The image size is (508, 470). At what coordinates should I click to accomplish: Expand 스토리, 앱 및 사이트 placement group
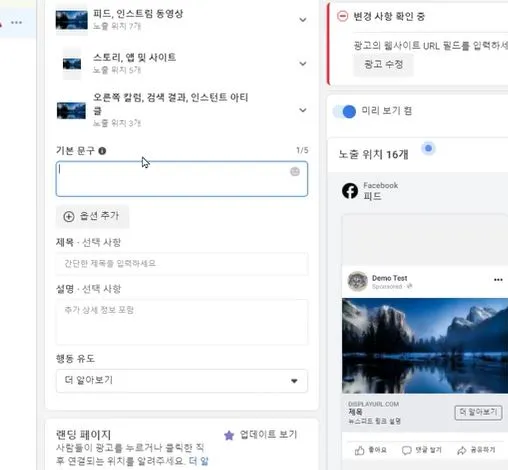[x=303, y=63]
